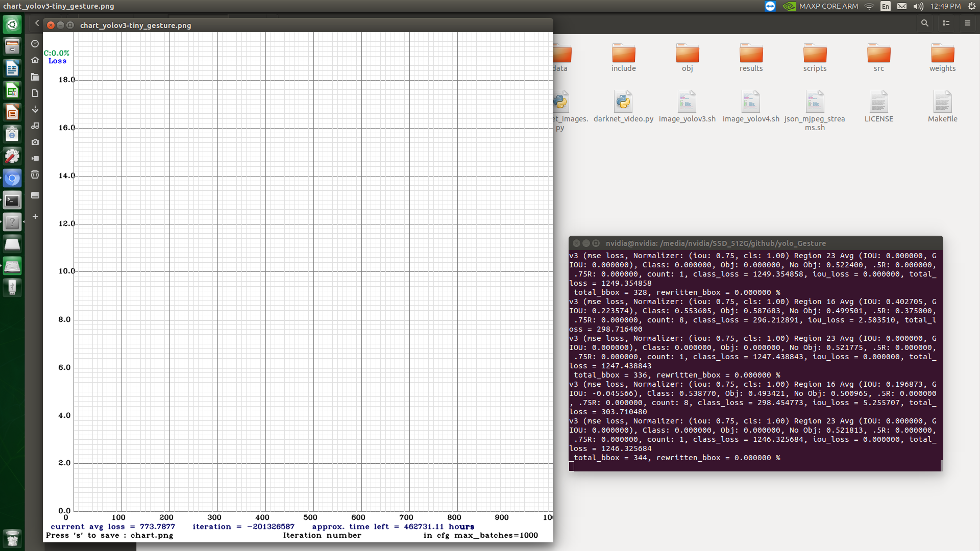Select the obj folder
980x551 pixels.
[688, 58]
